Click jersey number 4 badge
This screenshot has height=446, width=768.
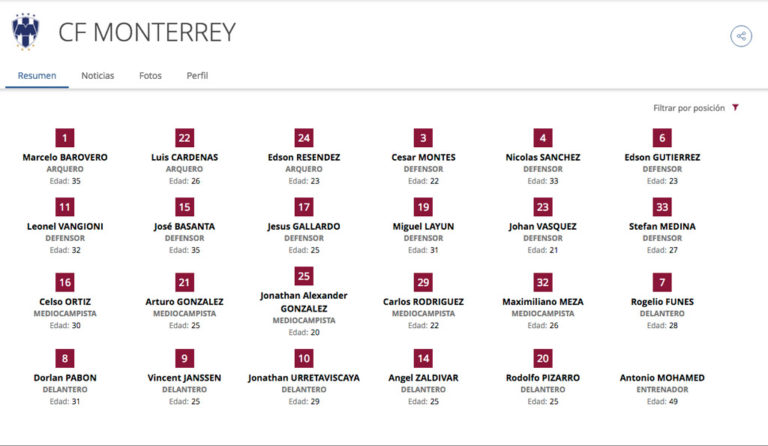[x=543, y=138]
